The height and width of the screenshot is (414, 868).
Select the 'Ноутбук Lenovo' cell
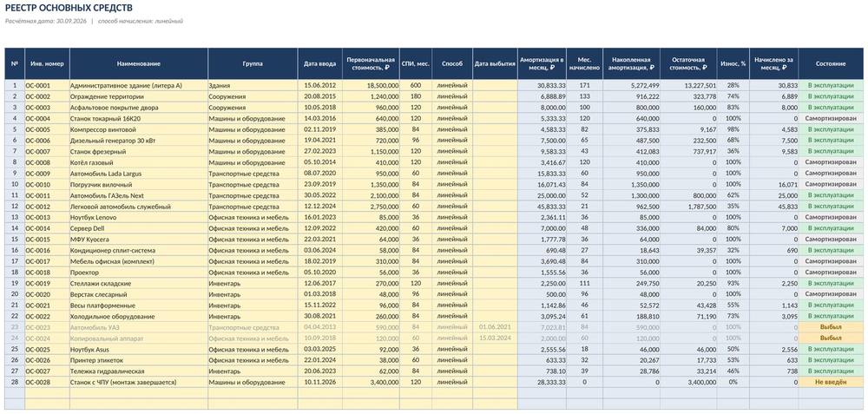coord(138,218)
